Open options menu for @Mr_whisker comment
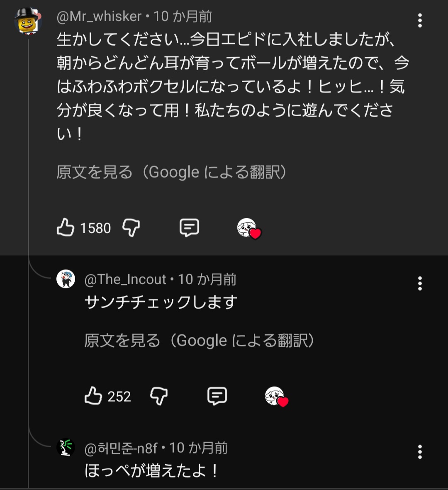This screenshot has width=448, height=490. 420,20
